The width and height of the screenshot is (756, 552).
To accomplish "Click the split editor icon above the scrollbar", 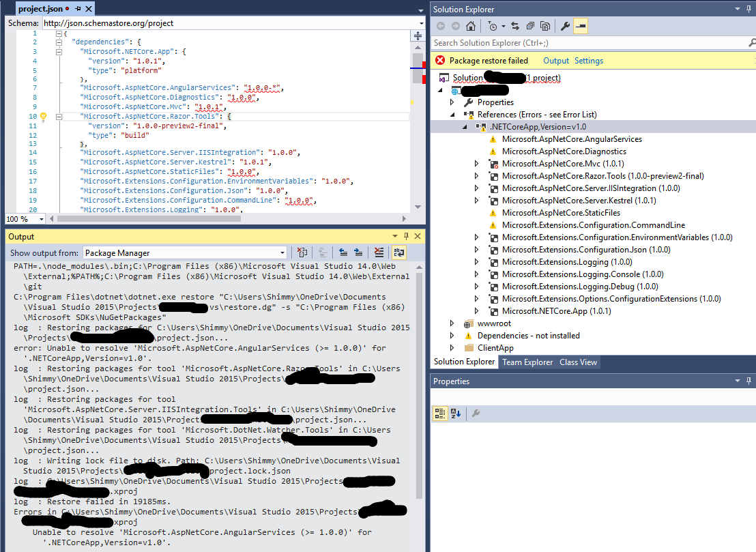I will coord(418,35).
